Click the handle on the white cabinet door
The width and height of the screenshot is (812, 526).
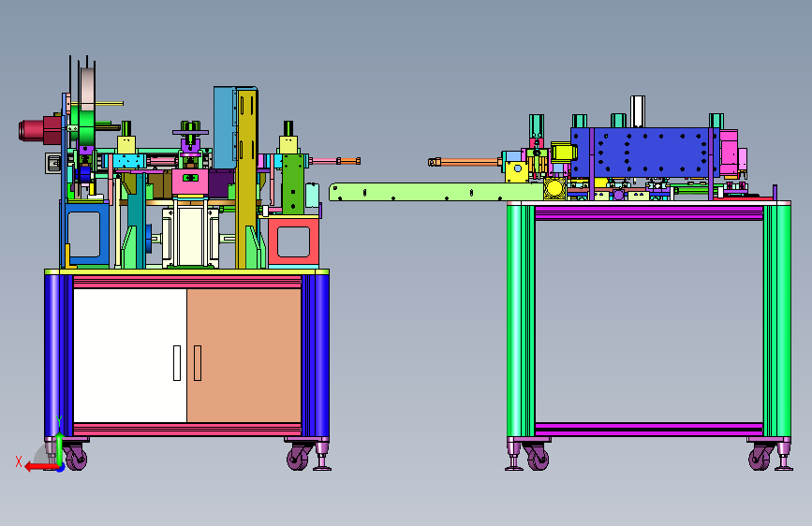tap(177, 363)
